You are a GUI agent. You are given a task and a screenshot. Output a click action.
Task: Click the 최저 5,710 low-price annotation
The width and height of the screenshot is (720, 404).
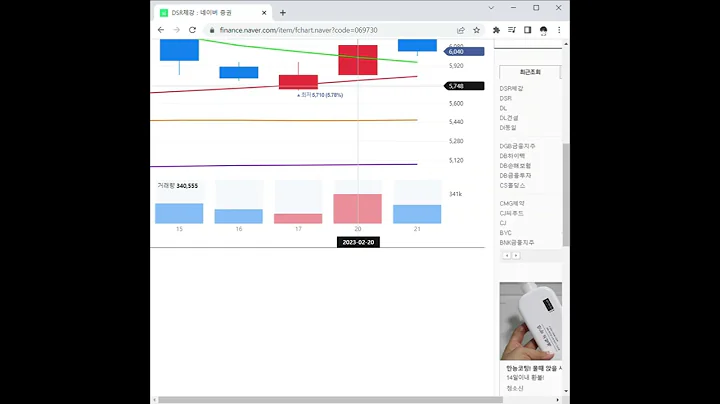pos(320,95)
